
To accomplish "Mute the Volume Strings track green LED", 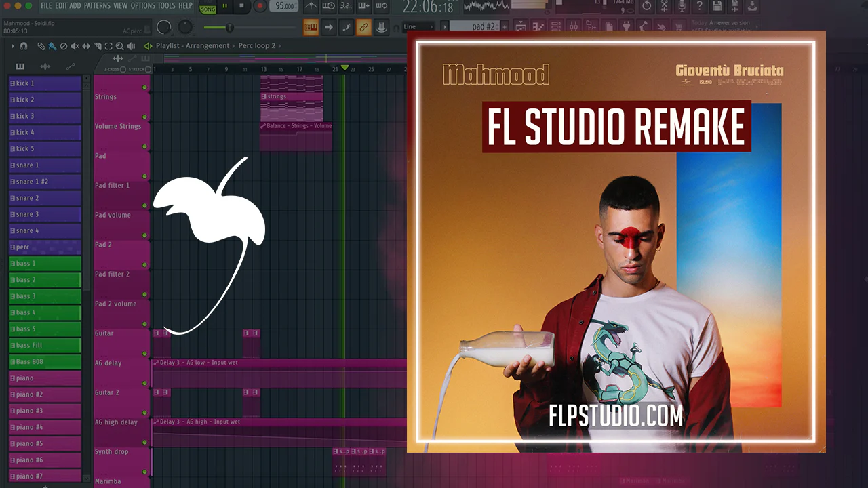I will (x=144, y=146).
